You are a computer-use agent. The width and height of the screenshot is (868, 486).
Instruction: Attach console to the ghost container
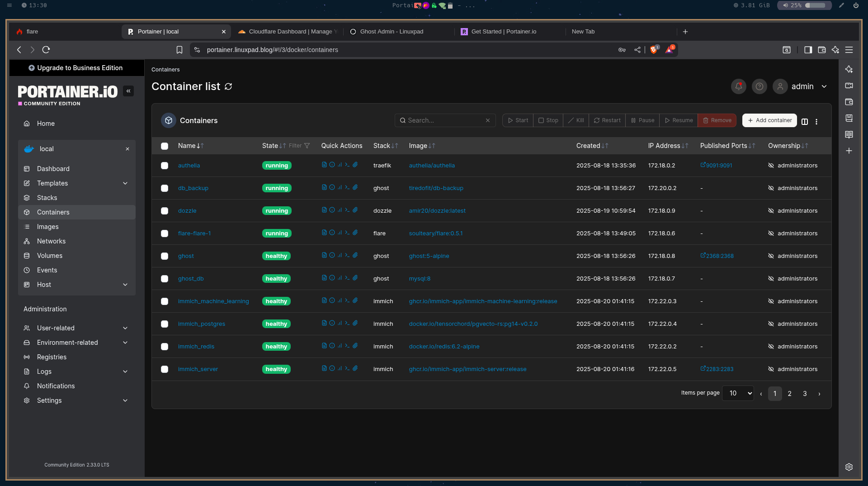point(355,255)
